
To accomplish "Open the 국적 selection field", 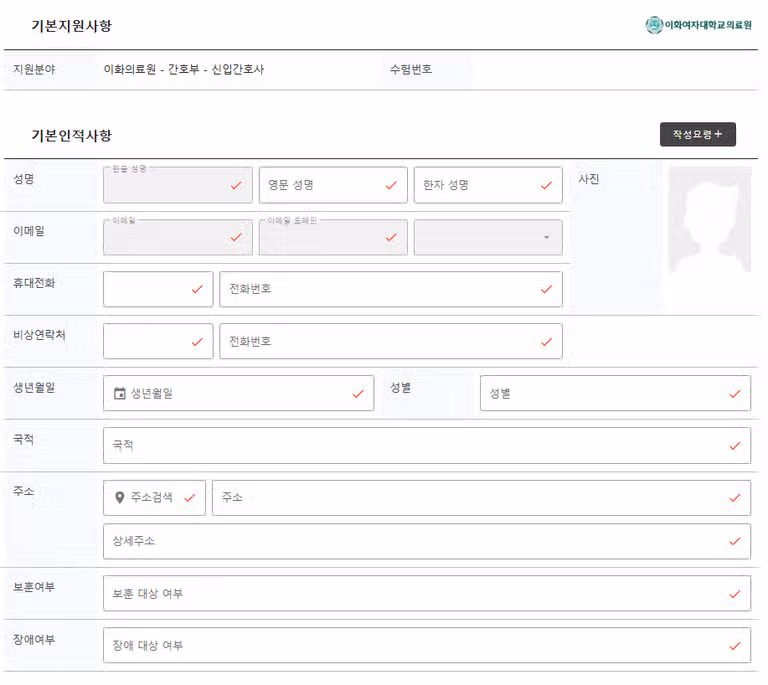I will click(427, 446).
